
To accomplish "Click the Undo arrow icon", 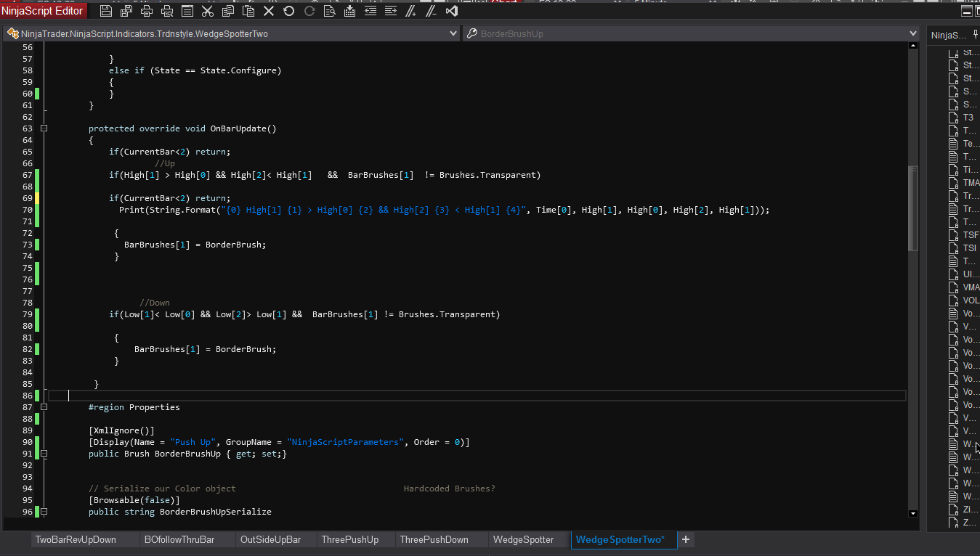I will click(289, 11).
